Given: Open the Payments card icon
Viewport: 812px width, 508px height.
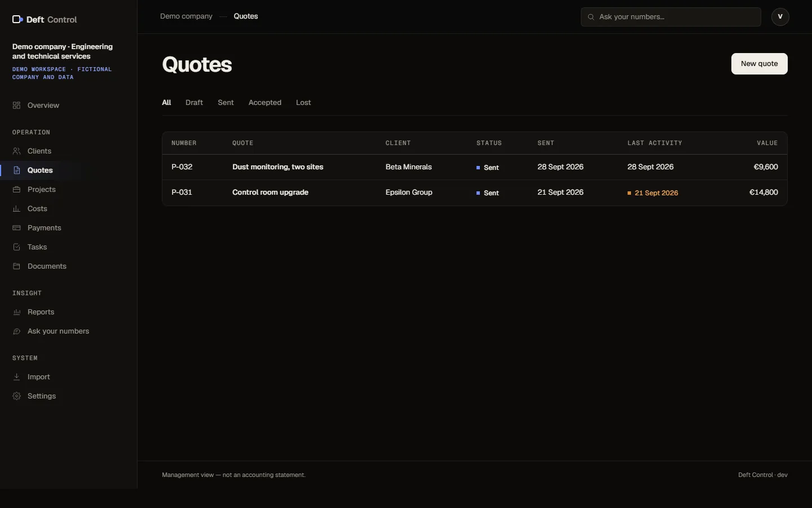Looking at the screenshot, I should click(x=16, y=228).
